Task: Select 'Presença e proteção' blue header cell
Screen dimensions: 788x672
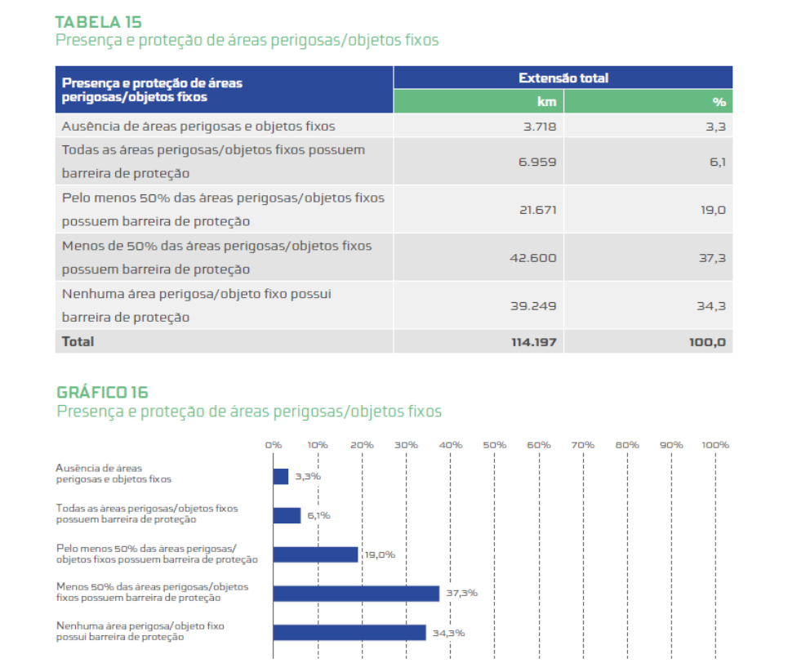Action: pyautogui.click(x=224, y=90)
